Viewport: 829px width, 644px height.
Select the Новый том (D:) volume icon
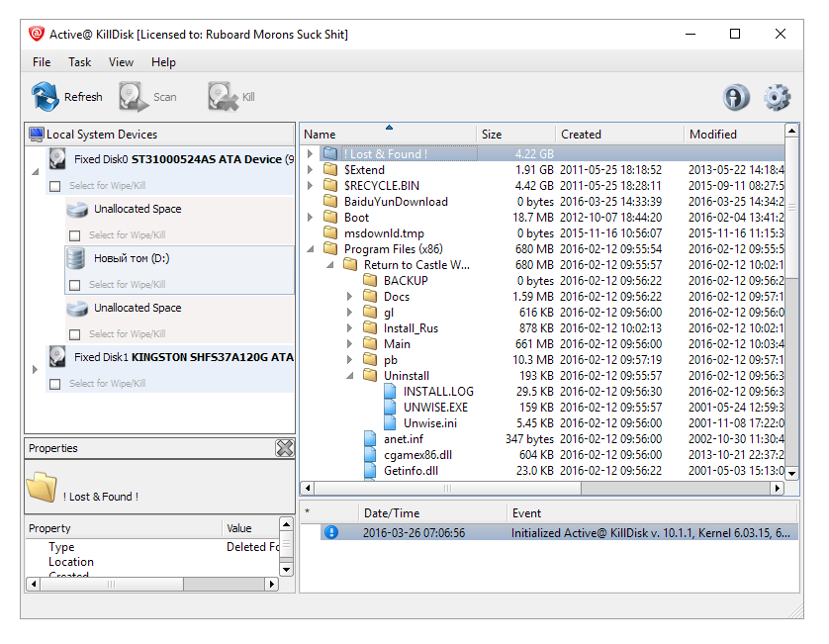coord(76,258)
